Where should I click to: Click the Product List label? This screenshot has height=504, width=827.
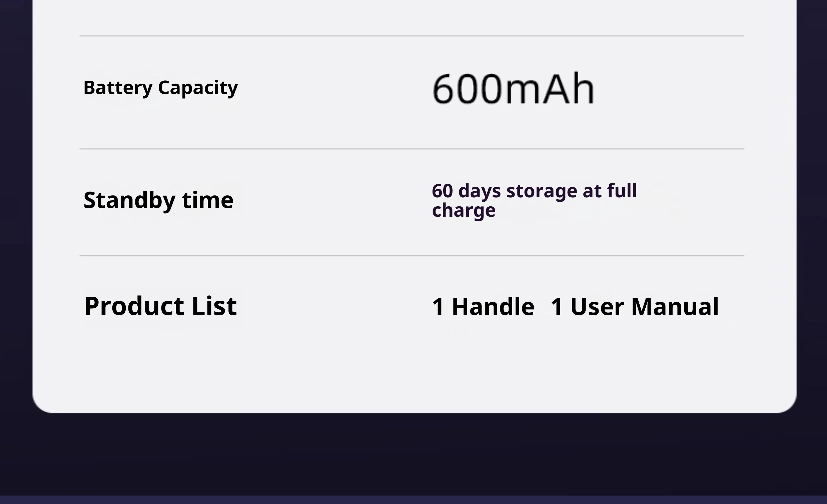click(160, 306)
